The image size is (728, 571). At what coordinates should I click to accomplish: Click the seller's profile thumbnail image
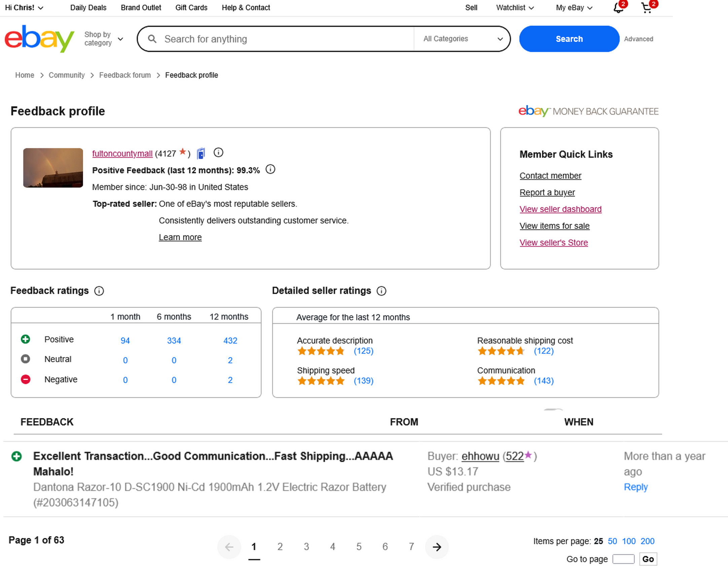tap(53, 168)
